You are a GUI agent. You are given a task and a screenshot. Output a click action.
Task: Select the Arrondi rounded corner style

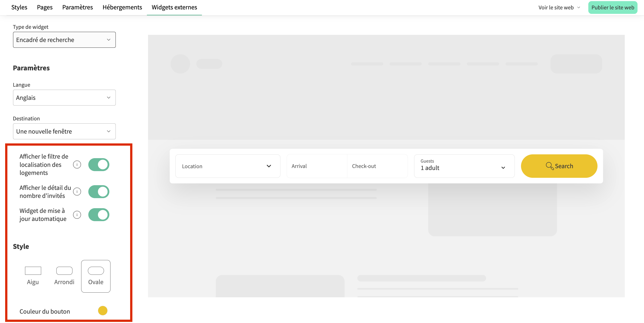[64, 276]
